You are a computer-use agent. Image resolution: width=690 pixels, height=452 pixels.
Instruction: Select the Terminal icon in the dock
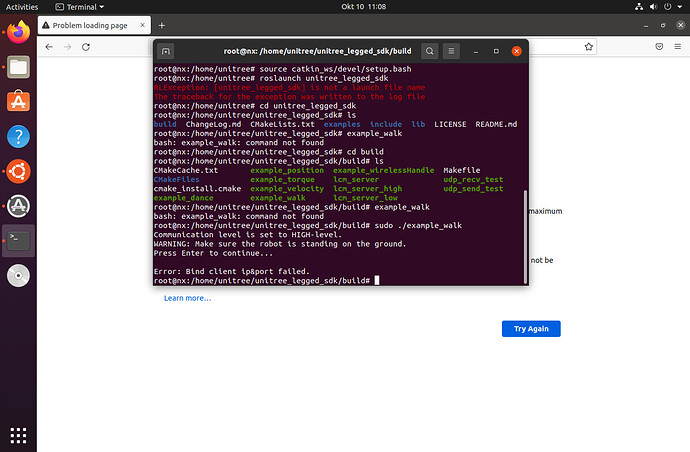tap(18, 241)
